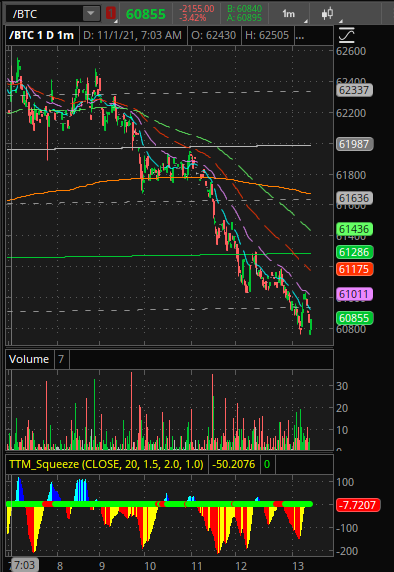The height and width of the screenshot is (572, 394).
Task: Click the bid/ask B: 60840 A: 60895 box
Action: pos(244,13)
